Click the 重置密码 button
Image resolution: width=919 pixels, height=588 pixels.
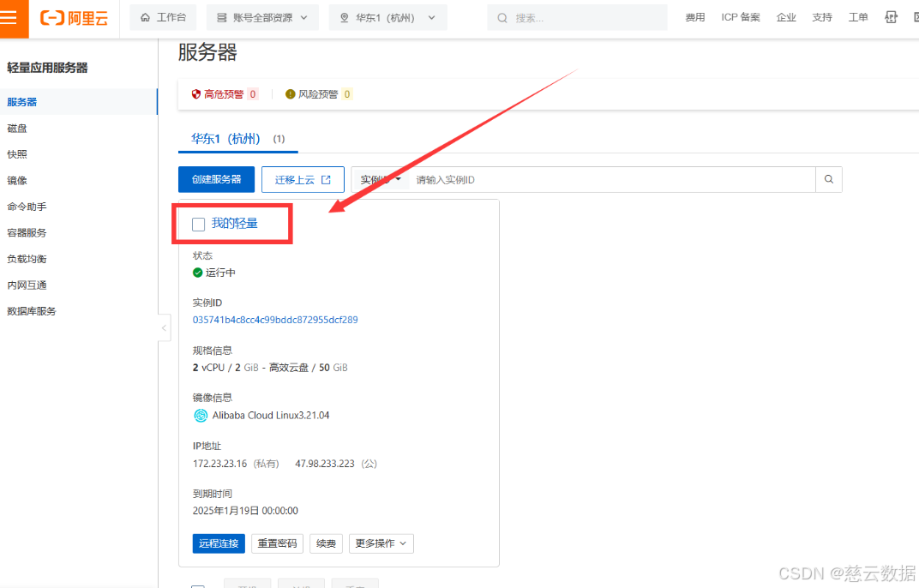(x=277, y=543)
